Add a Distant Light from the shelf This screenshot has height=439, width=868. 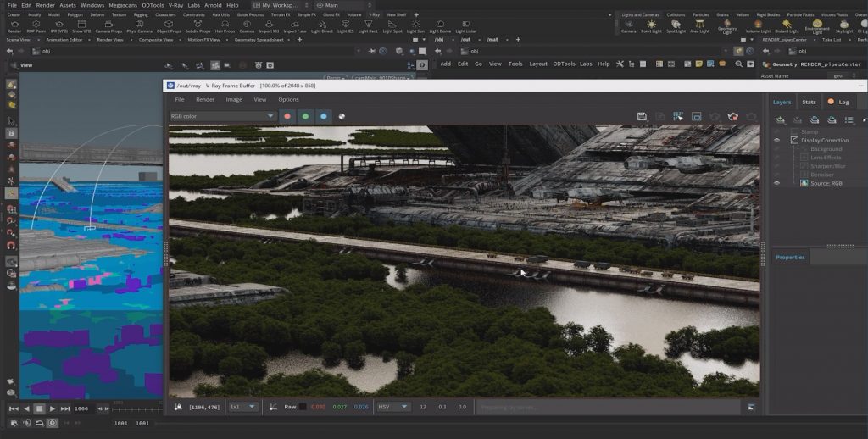(x=787, y=25)
